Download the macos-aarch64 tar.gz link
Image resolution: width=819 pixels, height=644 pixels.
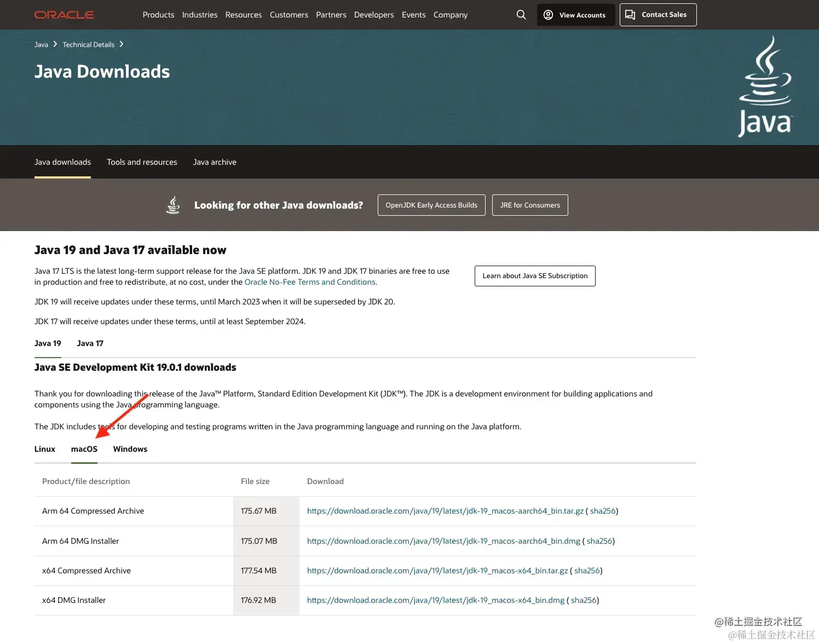445,511
